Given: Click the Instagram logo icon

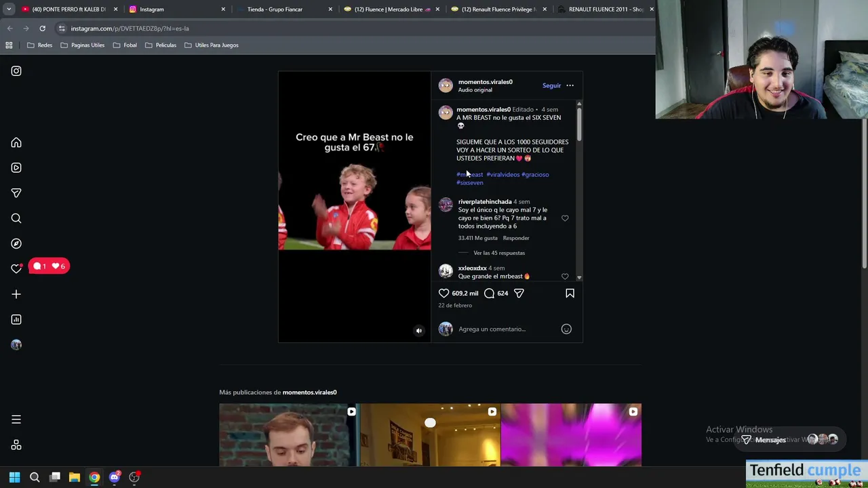Looking at the screenshot, I should coord(16,71).
